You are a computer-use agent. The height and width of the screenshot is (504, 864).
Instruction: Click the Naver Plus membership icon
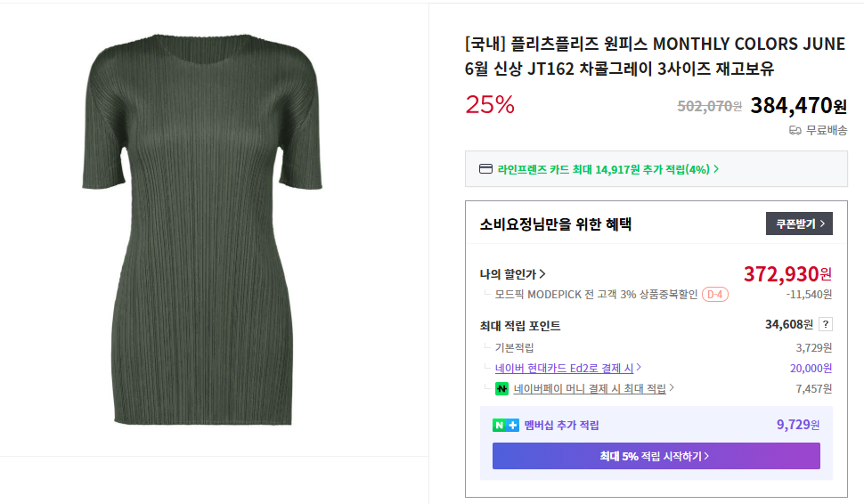point(505,425)
